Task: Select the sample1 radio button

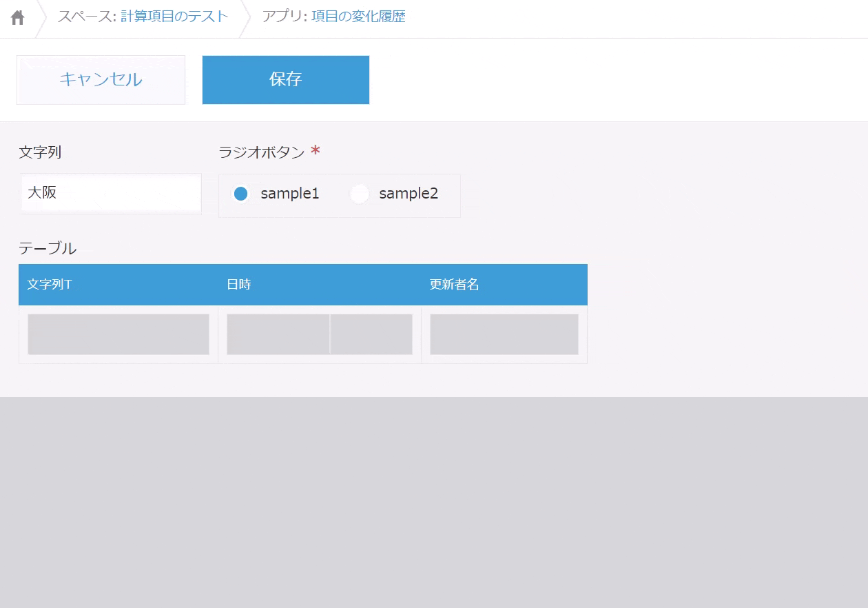Action: 240,194
